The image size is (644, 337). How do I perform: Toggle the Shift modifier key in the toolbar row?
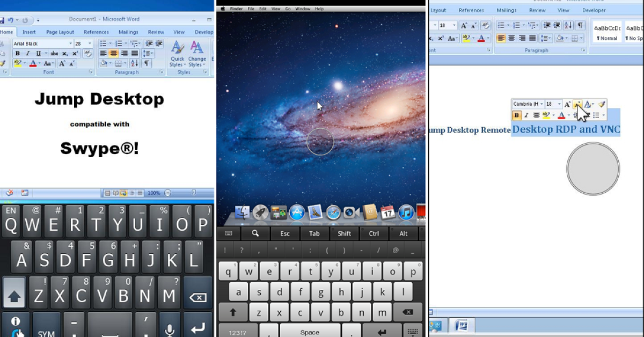[x=344, y=233]
